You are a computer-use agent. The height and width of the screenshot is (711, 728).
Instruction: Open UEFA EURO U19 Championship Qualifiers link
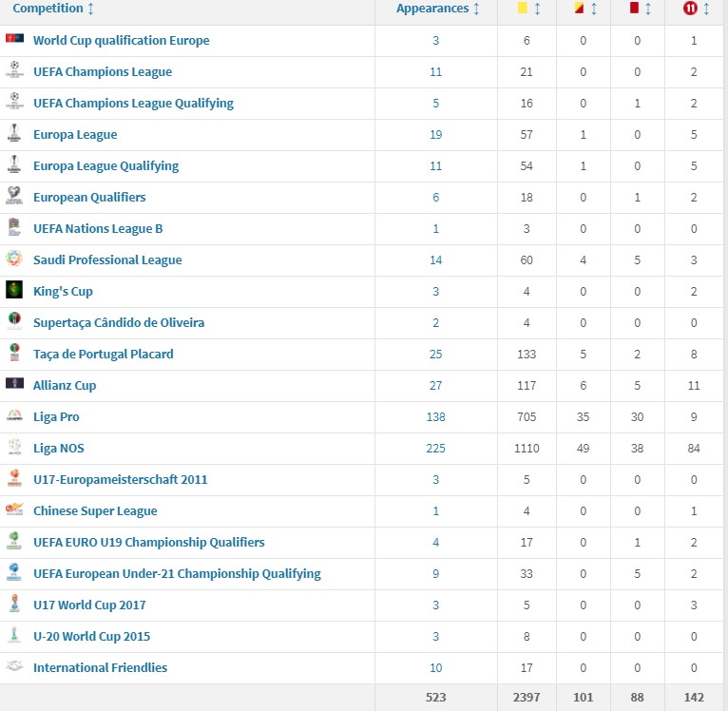(x=149, y=543)
